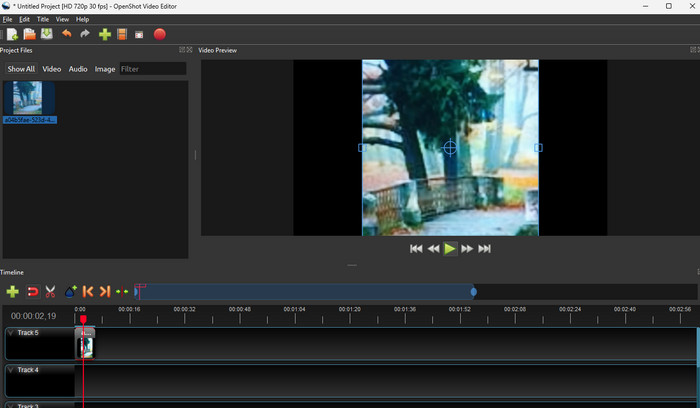Open project using the folder icon
The width and height of the screenshot is (700, 408).
(29, 34)
